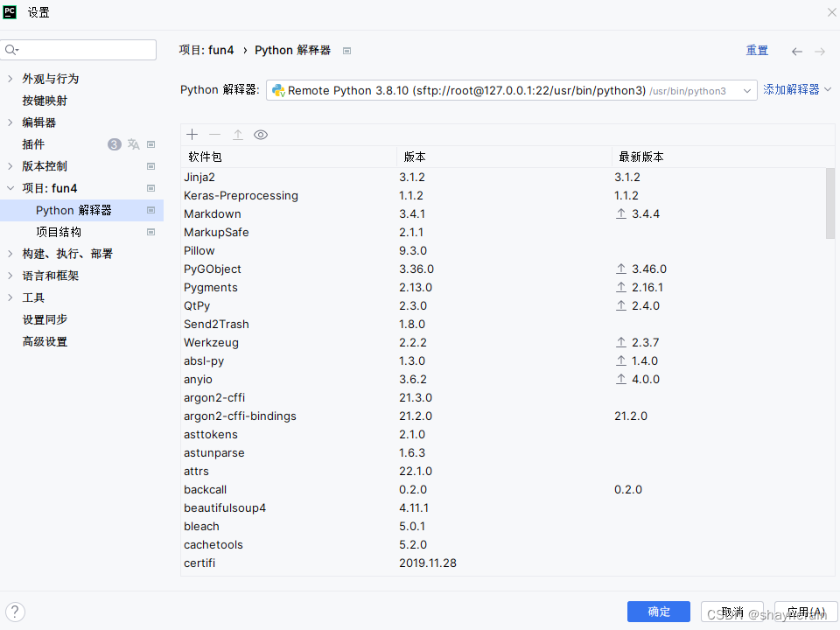
Task: Click the external settings icon beside 版本控制
Action: point(150,166)
